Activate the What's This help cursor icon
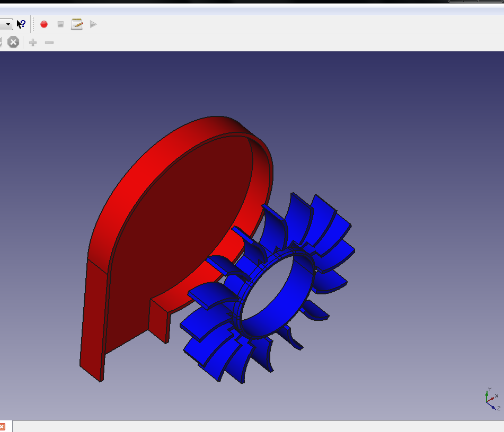Image resolution: width=504 pixels, height=432 pixels. pos(21,24)
